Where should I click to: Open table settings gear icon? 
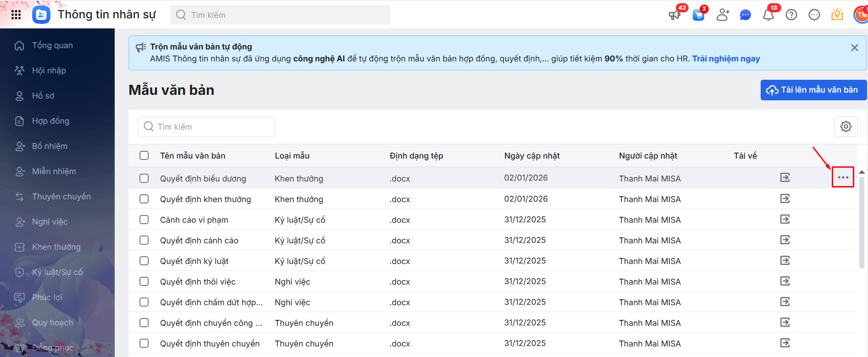846,126
